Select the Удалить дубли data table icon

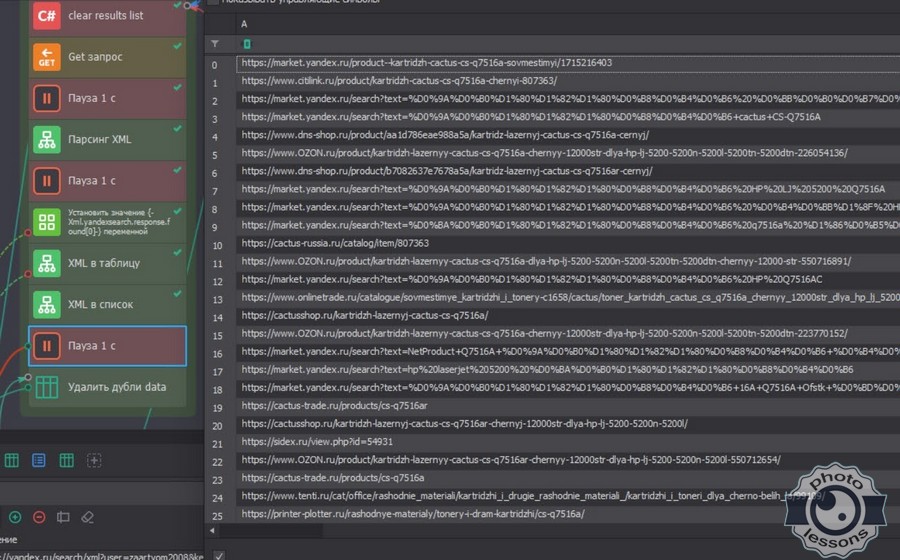click(x=46, y=387)
